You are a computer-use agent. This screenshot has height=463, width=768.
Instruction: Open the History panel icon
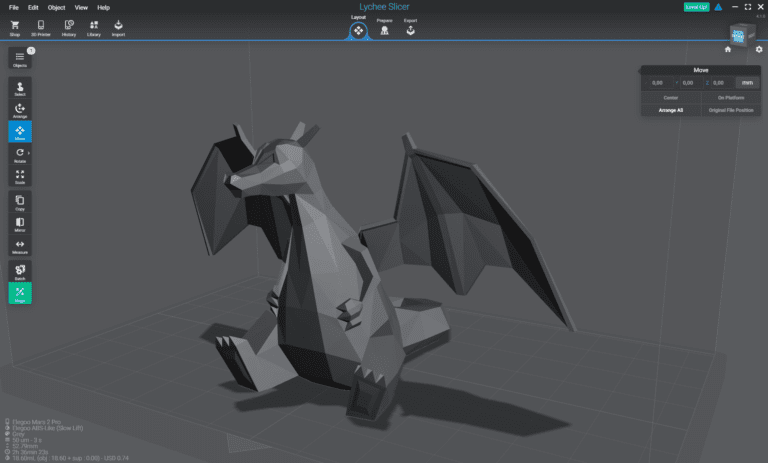69,28
